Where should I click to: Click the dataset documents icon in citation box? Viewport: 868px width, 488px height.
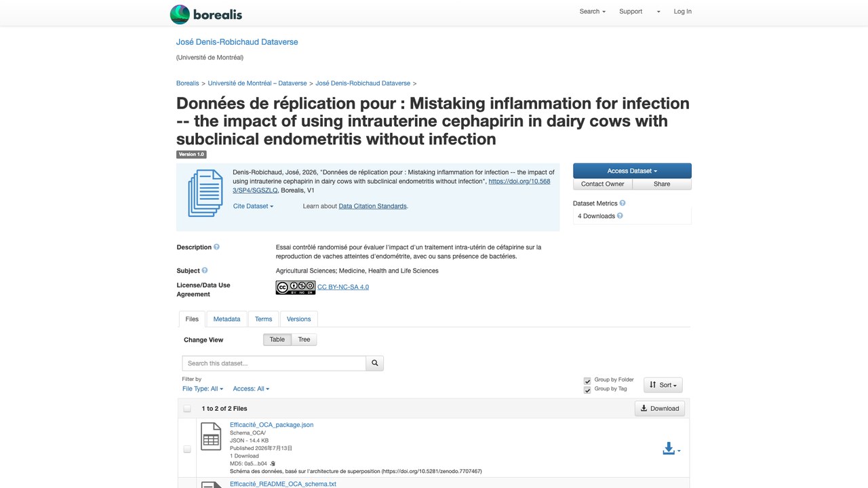pos(205,193)
